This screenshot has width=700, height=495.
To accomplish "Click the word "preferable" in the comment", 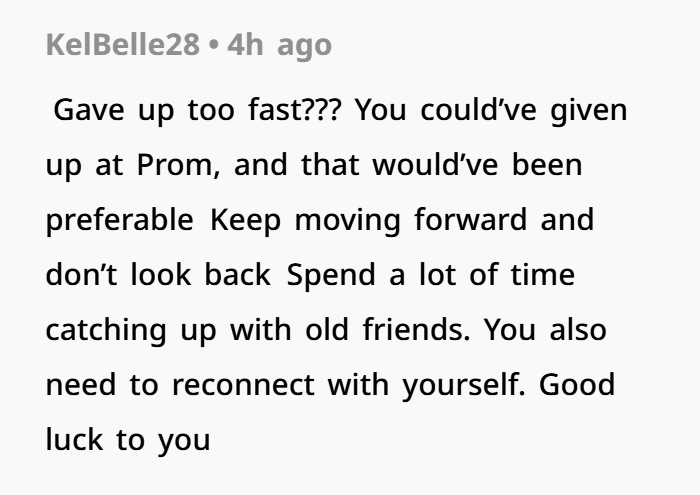I will click(x=120, y=219).
